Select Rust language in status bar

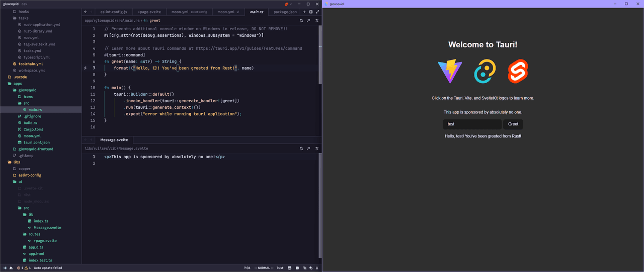pyautogui.click(x=280, y=268)
